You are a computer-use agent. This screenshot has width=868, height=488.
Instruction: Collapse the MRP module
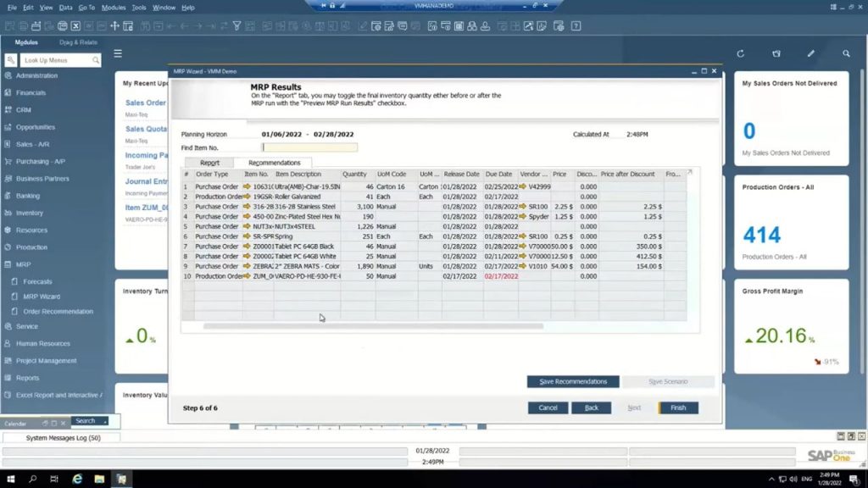(23, 264)
